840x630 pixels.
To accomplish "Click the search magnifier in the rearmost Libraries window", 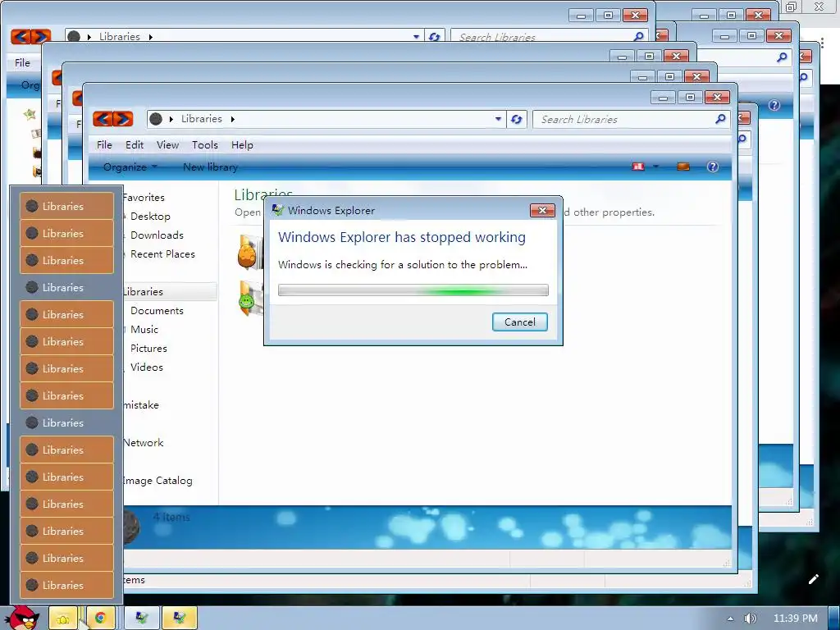I will click(638, 36).
